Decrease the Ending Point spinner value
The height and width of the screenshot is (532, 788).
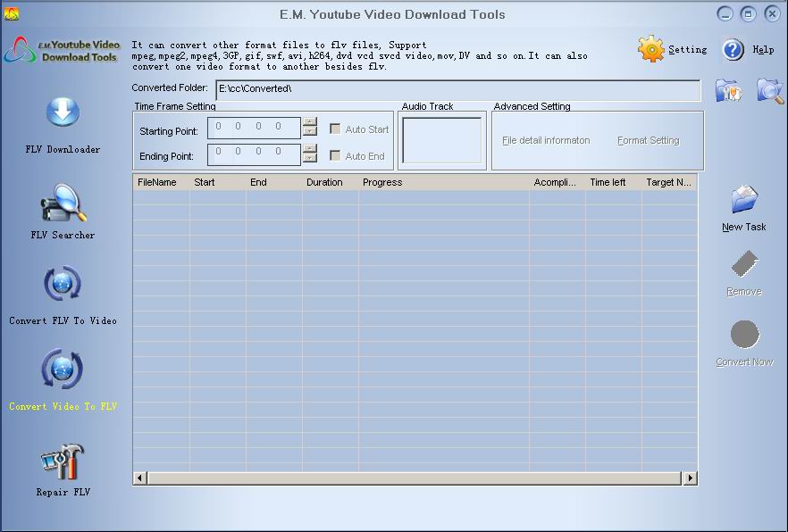coord(310,158)
